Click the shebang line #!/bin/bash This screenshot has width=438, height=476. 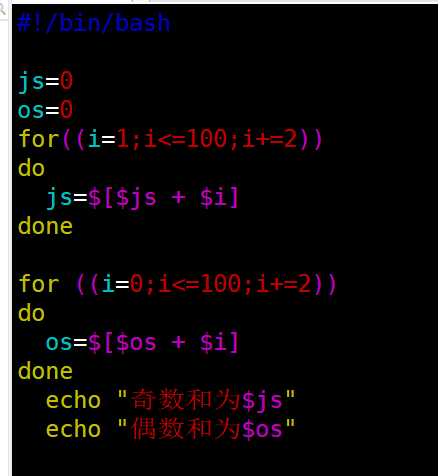tap(94, 23)
